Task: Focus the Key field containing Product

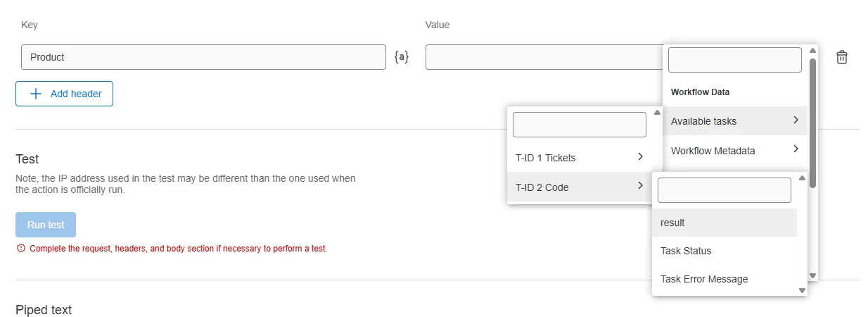Action: point(203,57)
